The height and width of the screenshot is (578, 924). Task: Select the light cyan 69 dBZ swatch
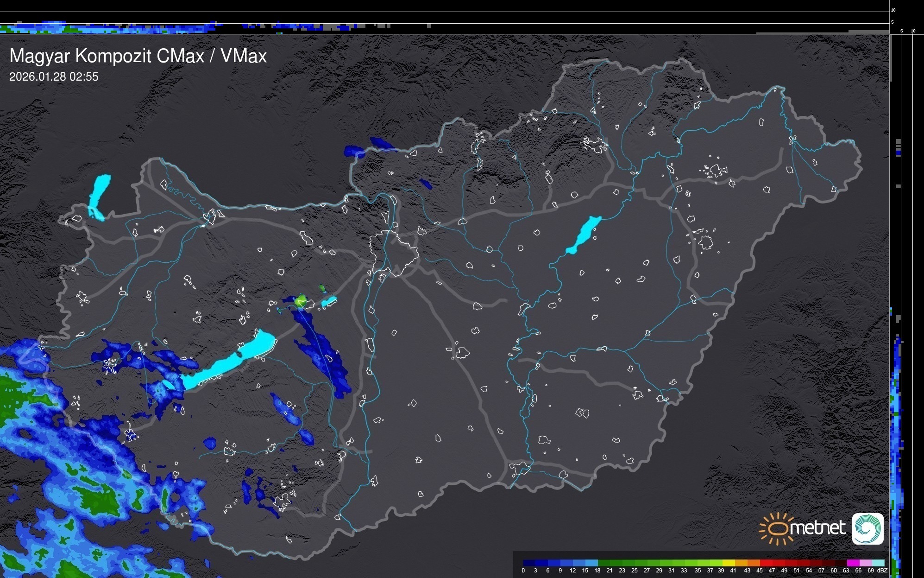[878, 563]
